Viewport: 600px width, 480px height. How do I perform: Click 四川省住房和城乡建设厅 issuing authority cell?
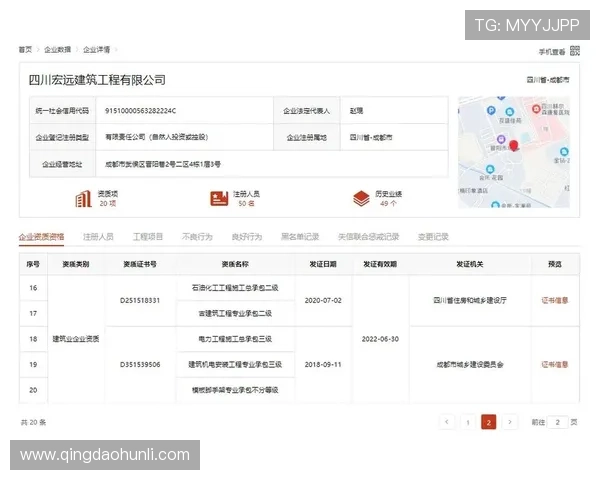tap(470, 300)
